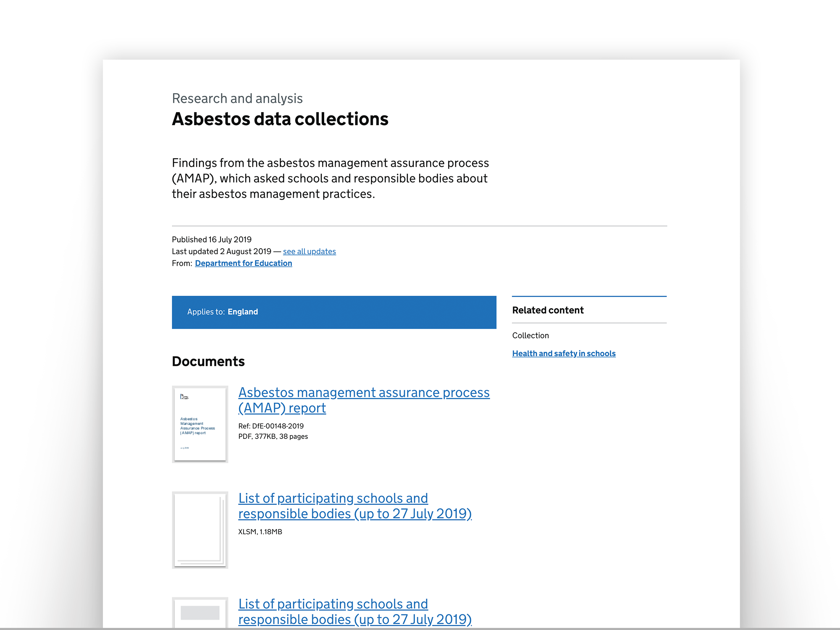840x630 pixels.
Task: Click the 'XLSM, 1.18MB' file info text
Action: pyautogui.click(x=260, y=532)
